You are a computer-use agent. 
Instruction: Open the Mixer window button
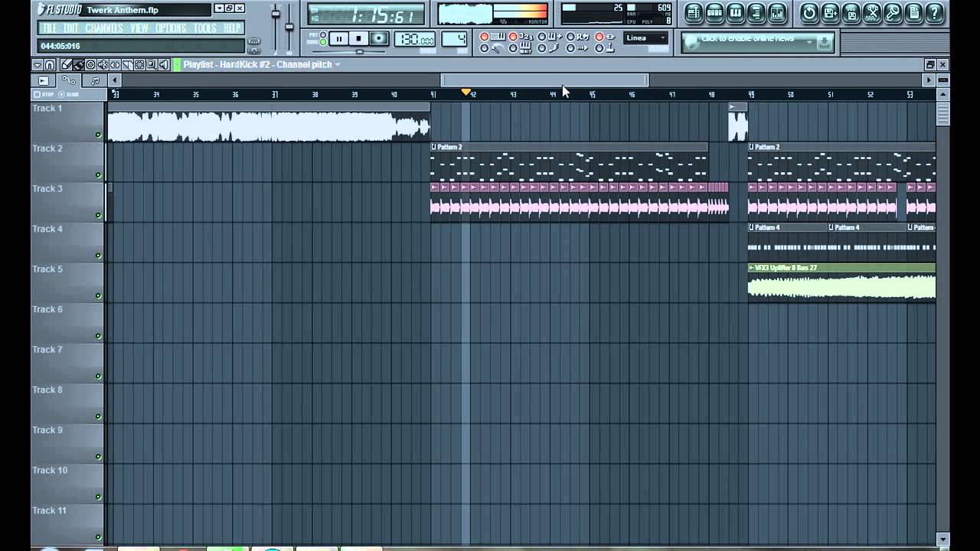click(x=776, y=12)
